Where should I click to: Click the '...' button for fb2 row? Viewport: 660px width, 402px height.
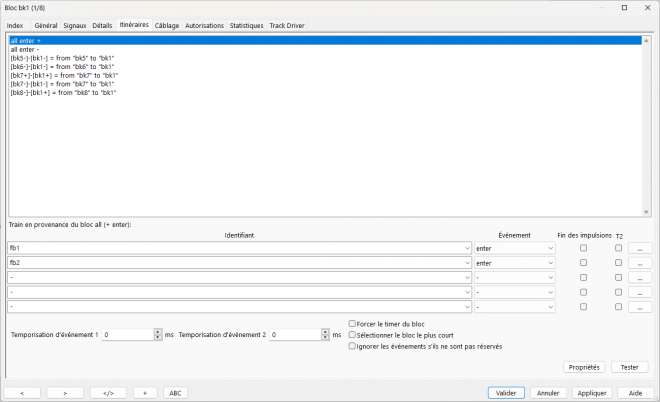[x=640, y=263]
